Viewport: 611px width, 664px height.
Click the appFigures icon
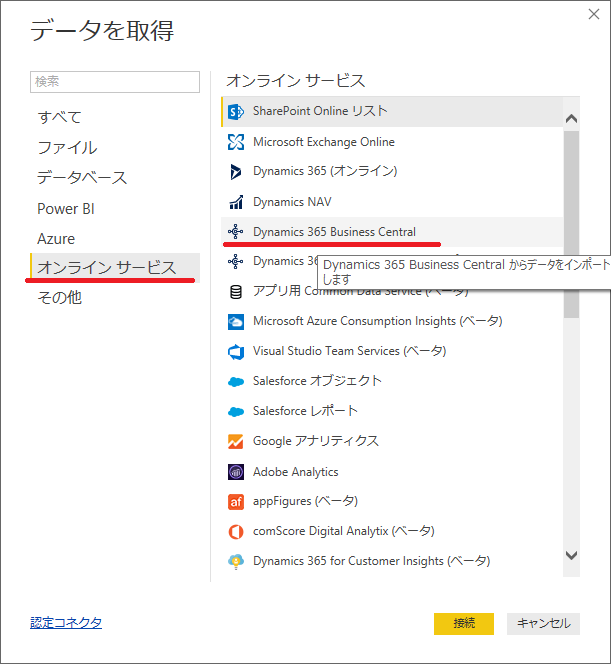click(236, 502)
